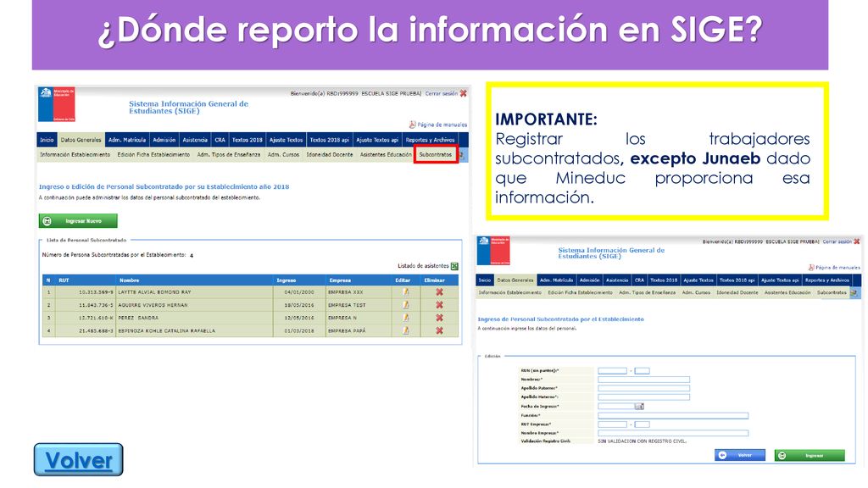
Task: Open Ajuste Textos api tab in left window
Action: [377, 140]
